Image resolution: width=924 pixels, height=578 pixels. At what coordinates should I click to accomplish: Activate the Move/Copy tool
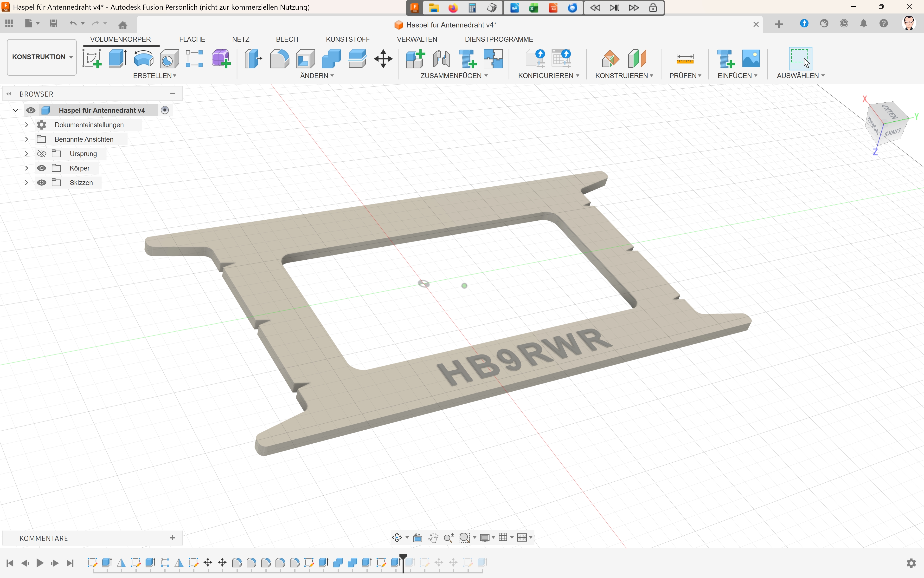[x=383, y=59]
